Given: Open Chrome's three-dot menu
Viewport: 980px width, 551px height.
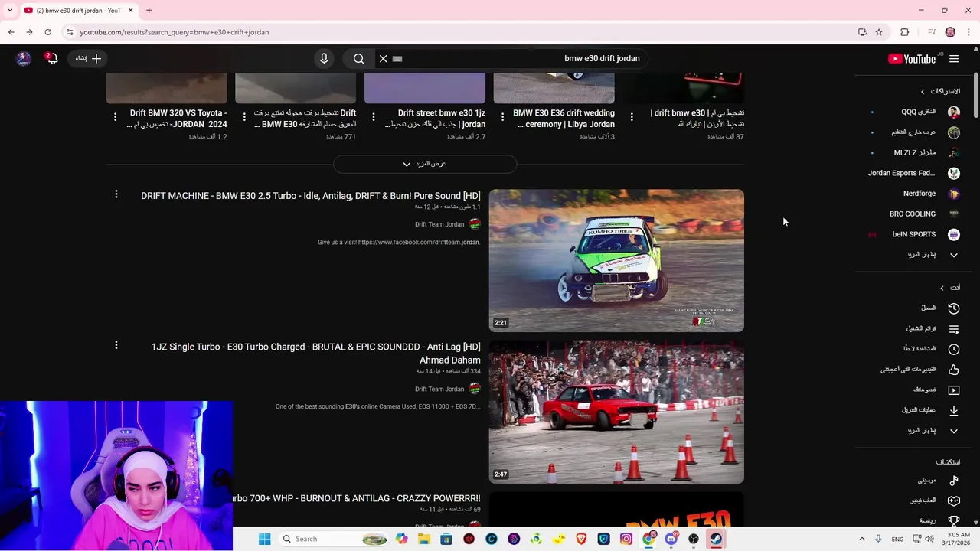Looking at the screenshot, I should point(969,32).
